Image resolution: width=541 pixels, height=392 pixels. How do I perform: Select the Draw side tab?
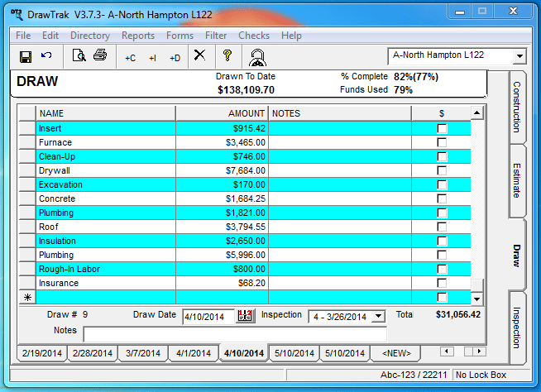pos(516,256)
